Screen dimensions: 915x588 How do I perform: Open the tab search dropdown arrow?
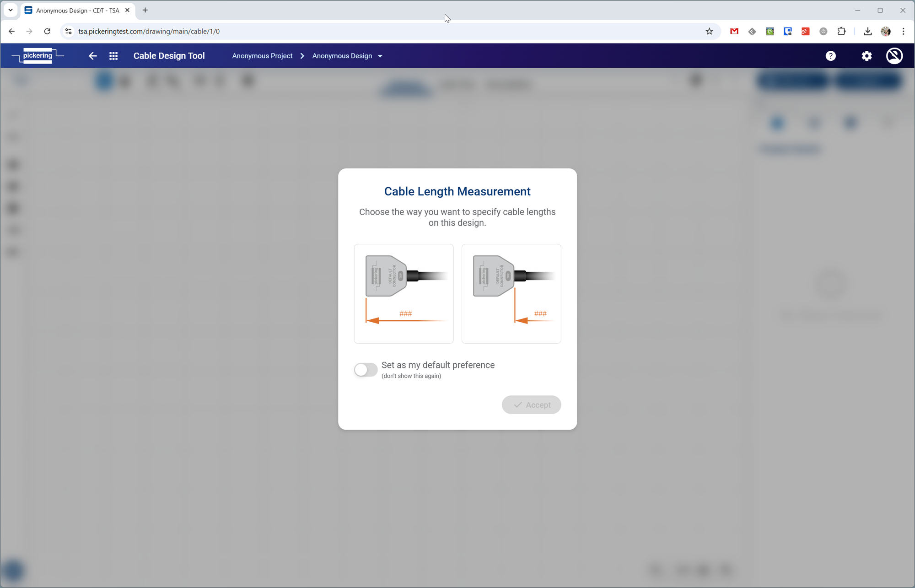click(10, 10)
